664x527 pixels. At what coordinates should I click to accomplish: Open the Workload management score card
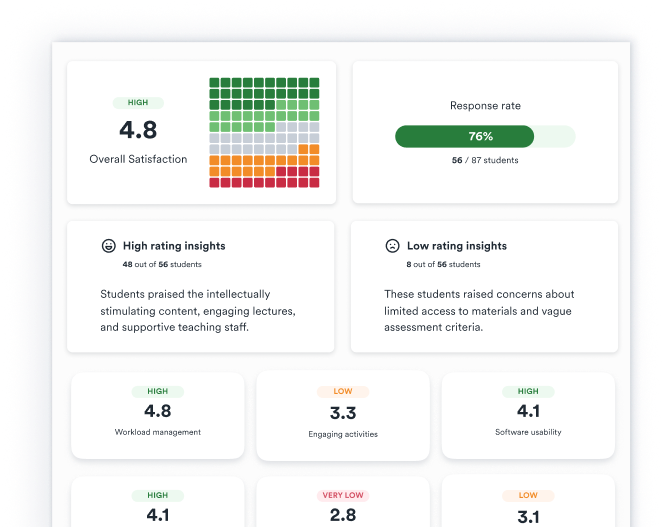pos(158,416)
